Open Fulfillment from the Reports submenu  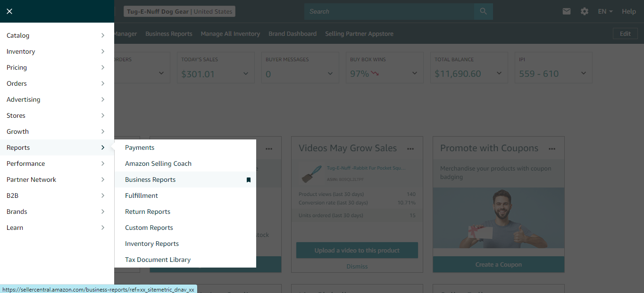click(x=141, y=195)
